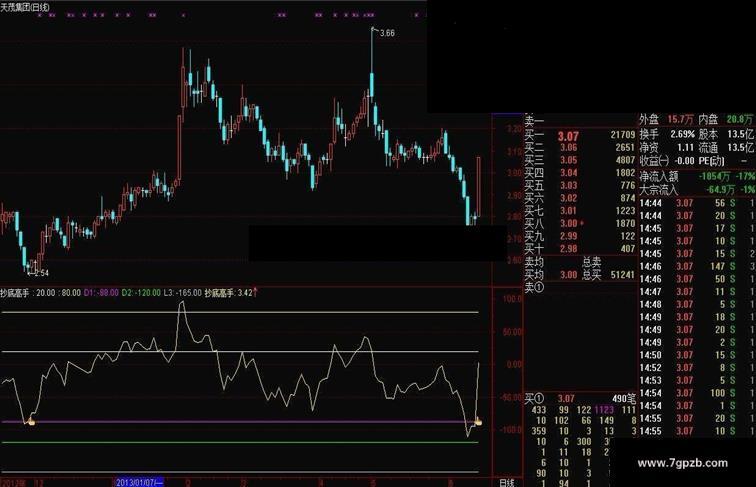The width and height of the screenshot is (756, 487).
Task: Click the 抄底高手 indicator name label
Action: (x=14, y=292)
